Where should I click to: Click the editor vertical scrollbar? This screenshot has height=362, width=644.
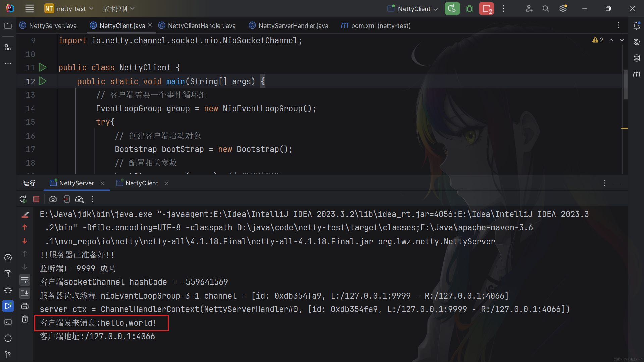pyautogui.click(x=625, y=85)
